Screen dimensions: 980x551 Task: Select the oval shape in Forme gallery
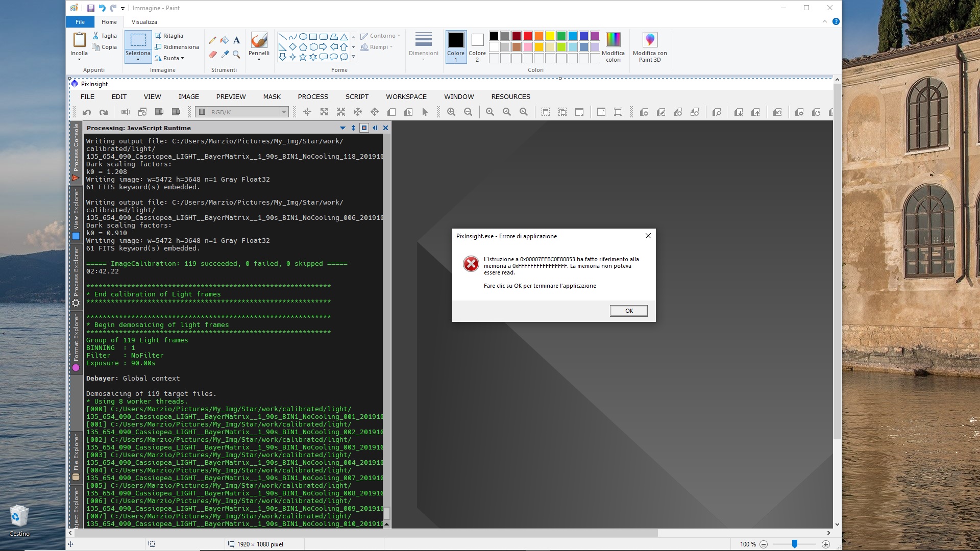(303, 37)
